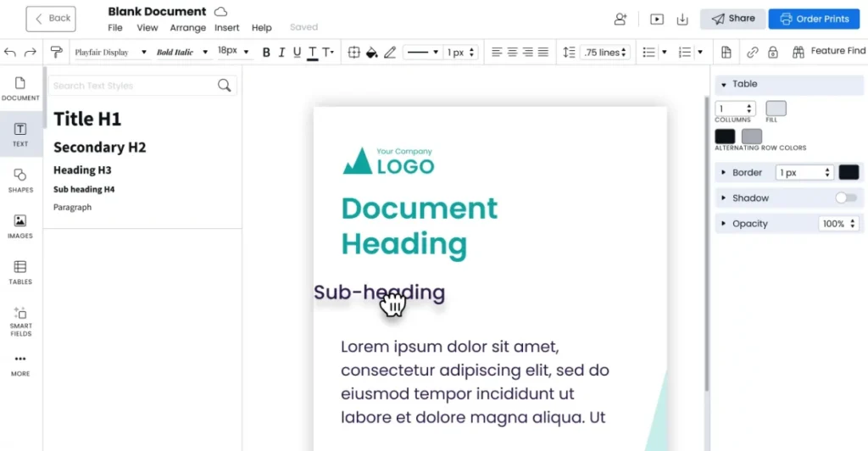Click the gray alternating row color
The height and width of the screenshot is (451, 868).
pos(751,136)
